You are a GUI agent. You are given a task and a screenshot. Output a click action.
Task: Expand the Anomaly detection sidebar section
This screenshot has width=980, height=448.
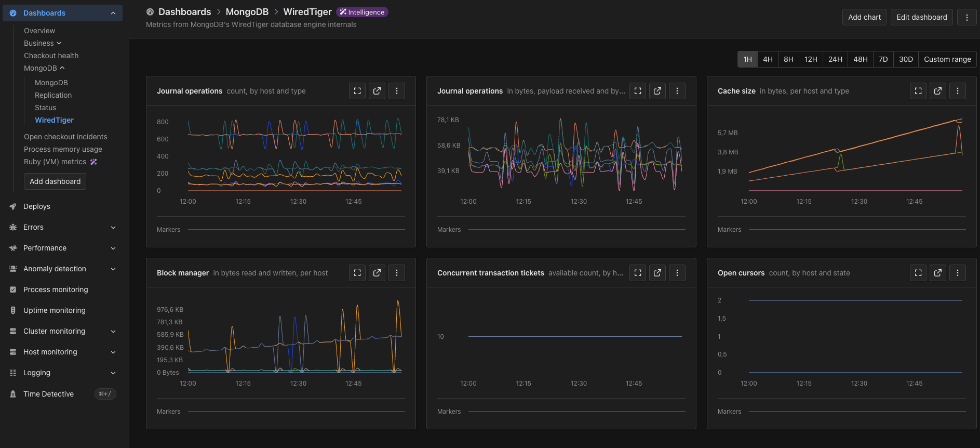(x=113, y=269)
